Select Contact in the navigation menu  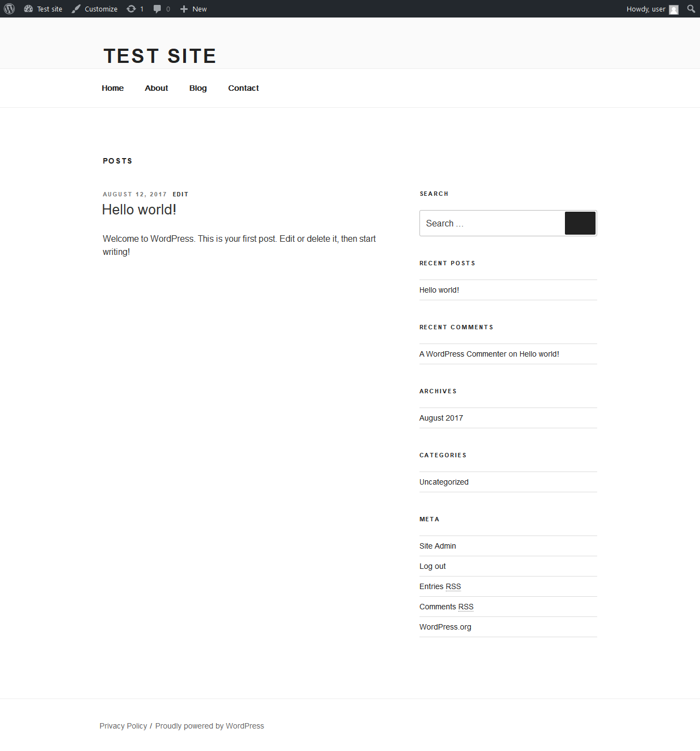coord(243,88)
